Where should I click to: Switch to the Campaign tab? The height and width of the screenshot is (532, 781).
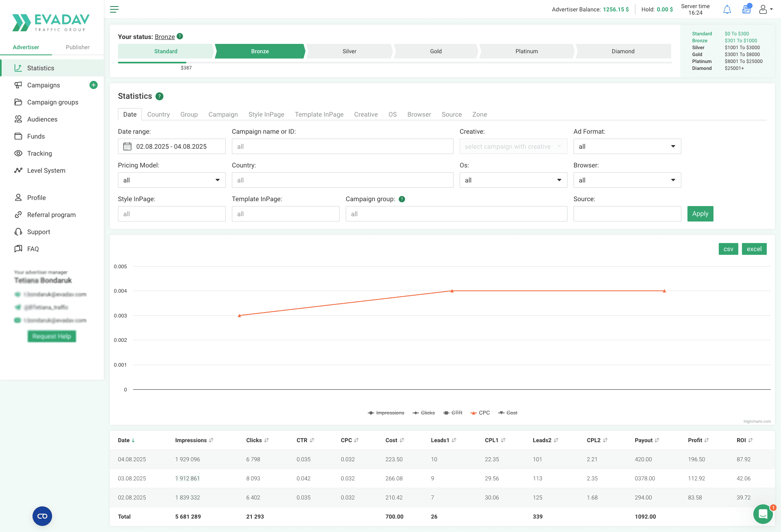(x=223, y=115)
